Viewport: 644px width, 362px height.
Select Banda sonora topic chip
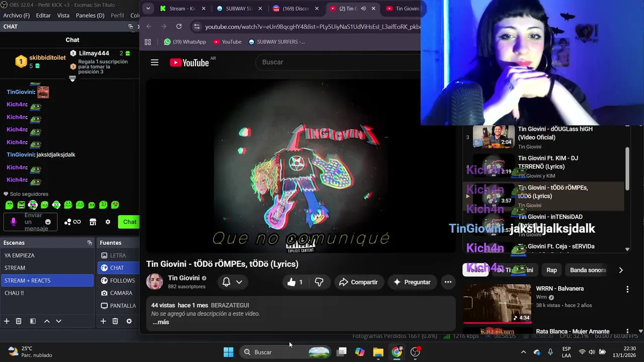pos(588,270)
